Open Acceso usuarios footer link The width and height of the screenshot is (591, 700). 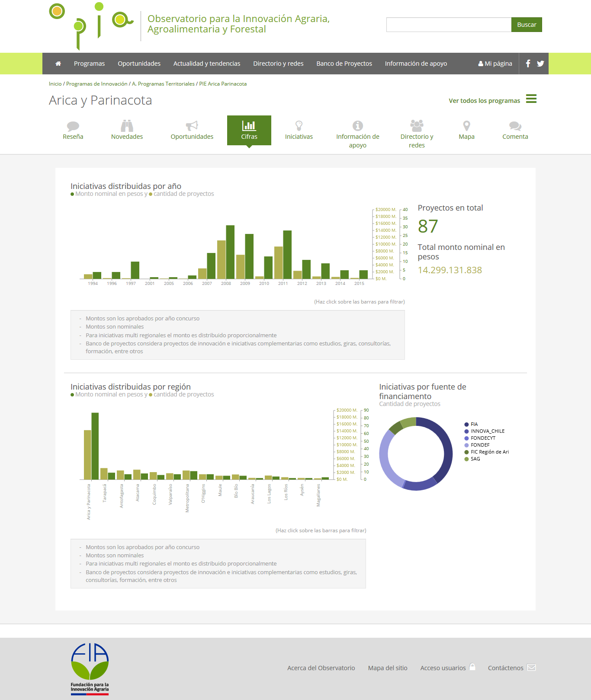click(443, 668)
